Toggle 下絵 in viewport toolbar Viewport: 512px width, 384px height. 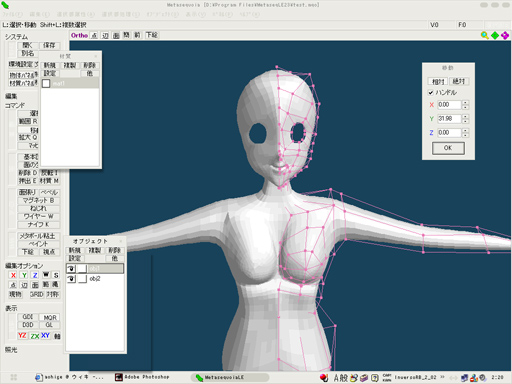[152, 35]
